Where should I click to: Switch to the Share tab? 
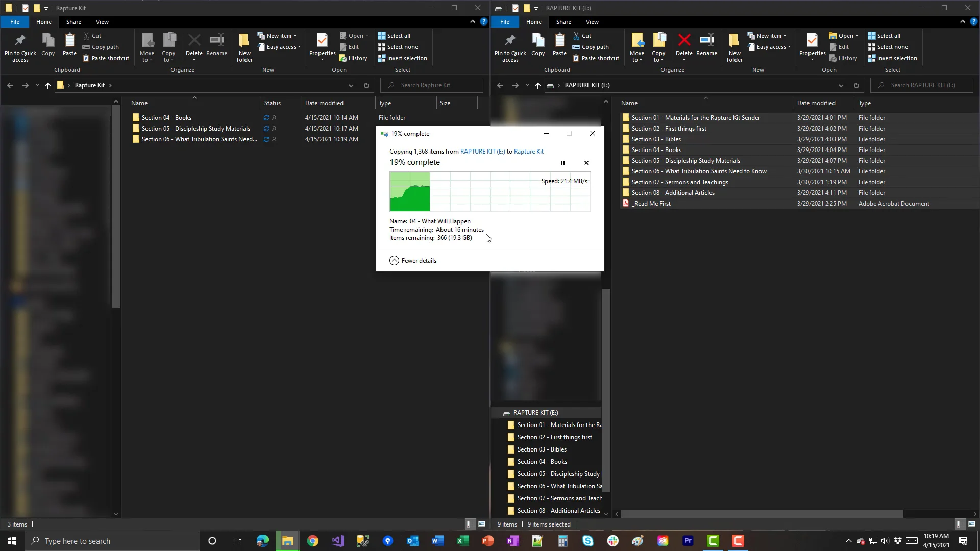(x=73, y=22)
